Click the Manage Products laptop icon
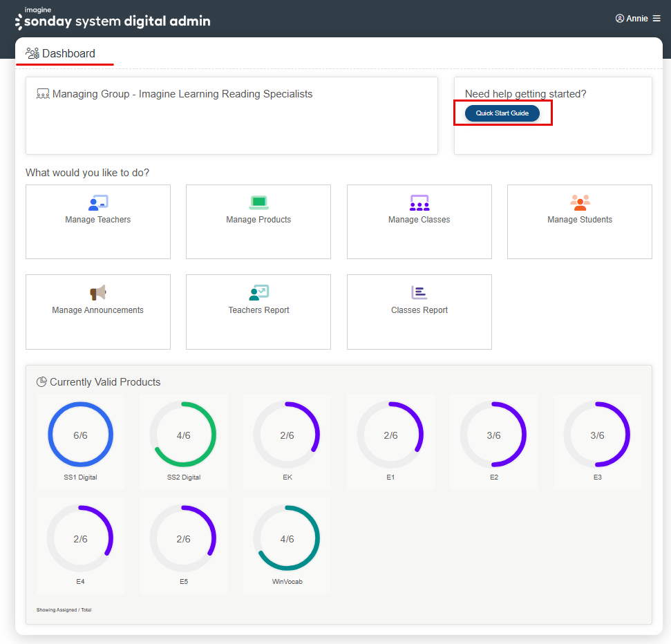Viewport: 671px width, 644px height. pos(258,202)
